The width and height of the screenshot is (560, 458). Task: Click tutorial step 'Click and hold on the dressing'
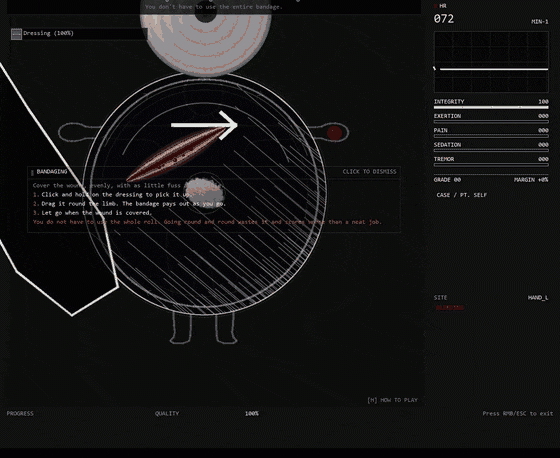point(112,195)
